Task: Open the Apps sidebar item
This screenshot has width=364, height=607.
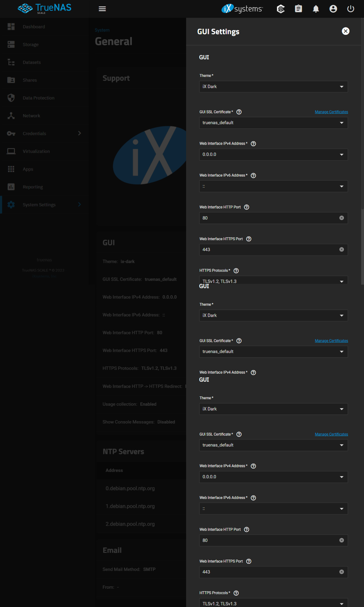Action: click(x=28, y=169)
